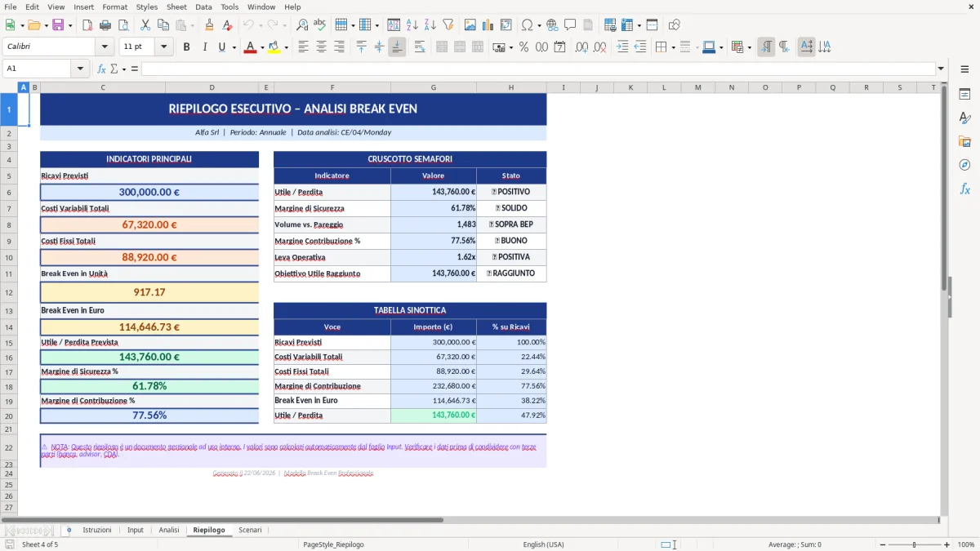This screenshot has width=980, height=551.
Task: Insert Hyperlink globe icon
Action: tap(552, 25)
